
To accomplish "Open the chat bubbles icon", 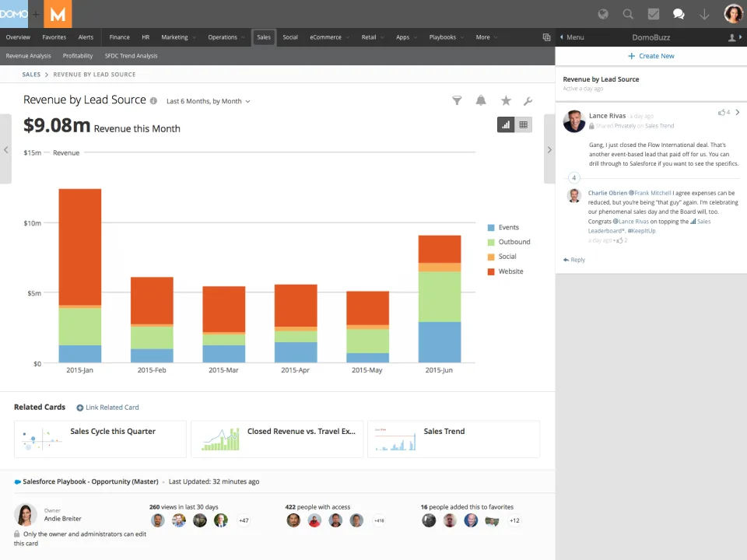I will click(679, 14).
